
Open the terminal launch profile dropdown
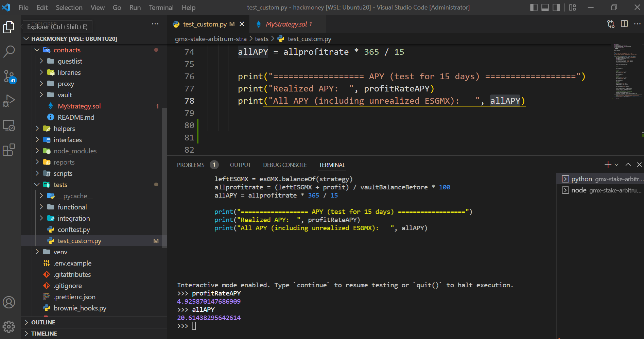[x=616, y=165]
